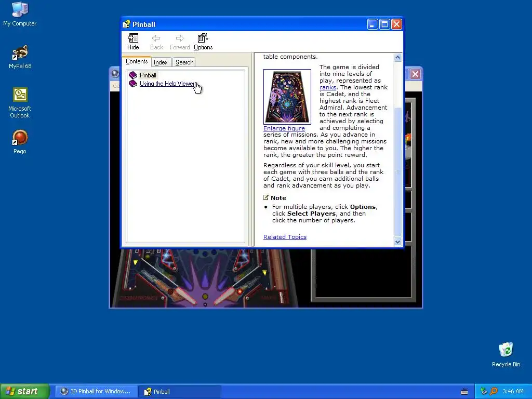Maximize the Pinball help window

click(384, 24)
